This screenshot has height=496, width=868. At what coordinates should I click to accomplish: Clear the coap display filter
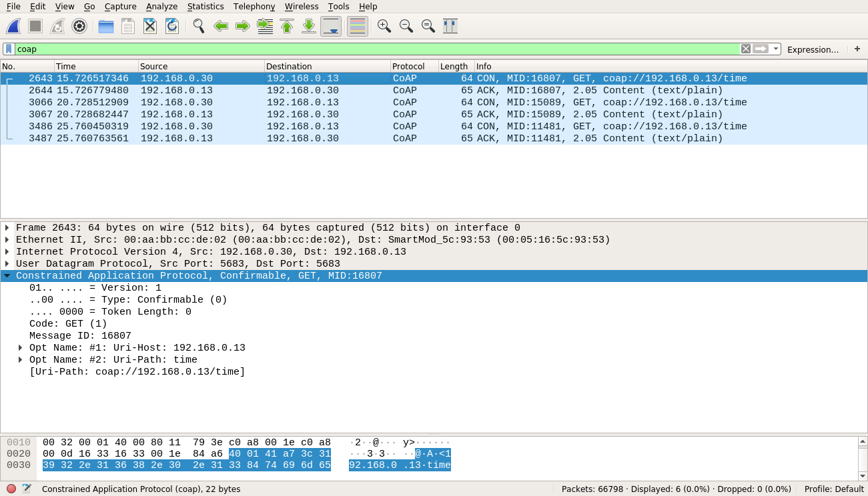746,49
